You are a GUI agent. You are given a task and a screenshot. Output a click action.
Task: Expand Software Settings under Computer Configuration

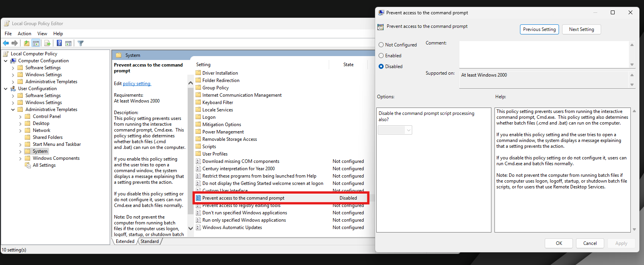tap(13, 68)
